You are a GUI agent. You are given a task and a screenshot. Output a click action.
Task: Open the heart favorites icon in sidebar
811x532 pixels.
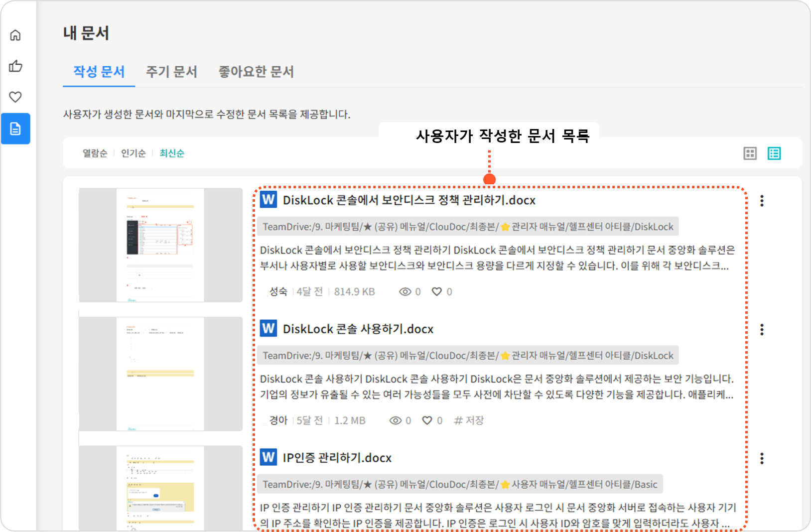(15, 97)
